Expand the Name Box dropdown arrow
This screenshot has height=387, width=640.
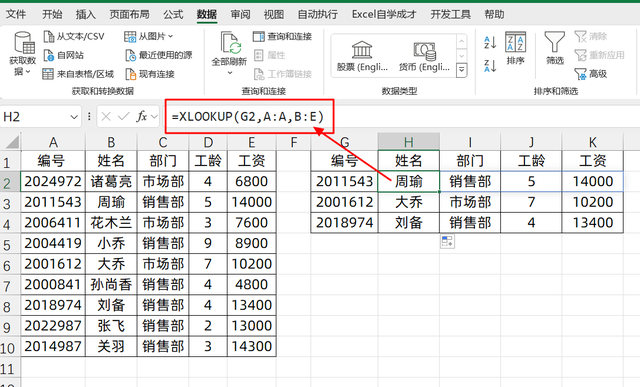click(74, 117)
